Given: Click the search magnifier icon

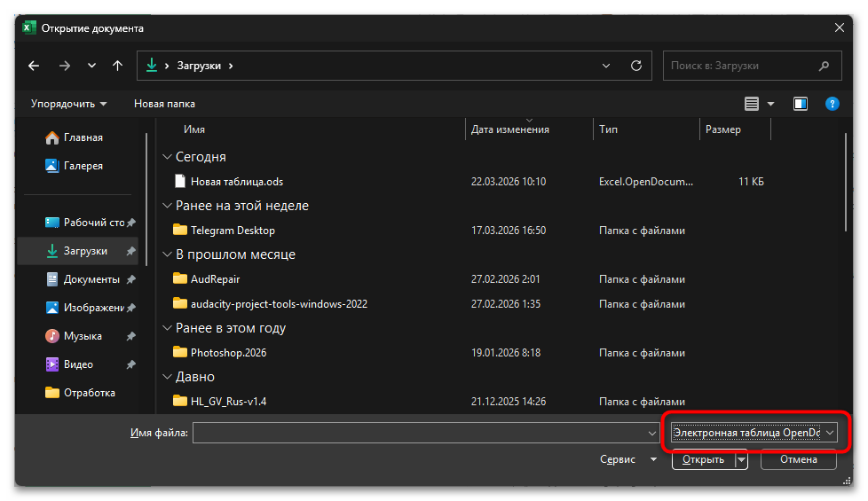Looking at the screenshot, I should click(825, 66).
